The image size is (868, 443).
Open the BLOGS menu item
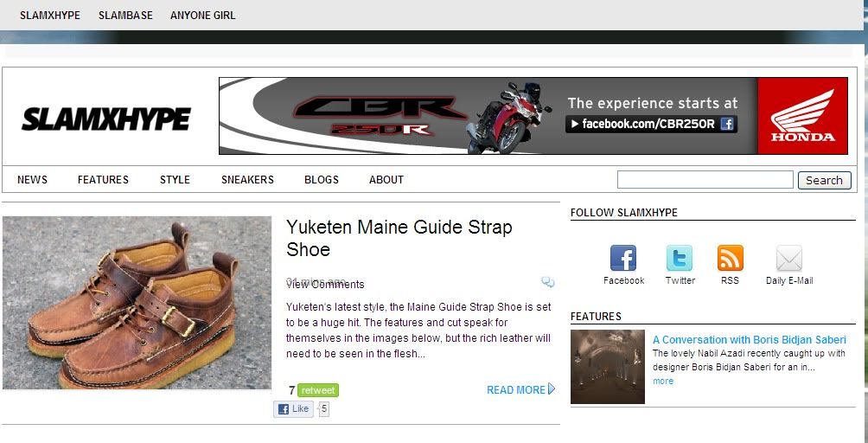[x=322, y=179]
